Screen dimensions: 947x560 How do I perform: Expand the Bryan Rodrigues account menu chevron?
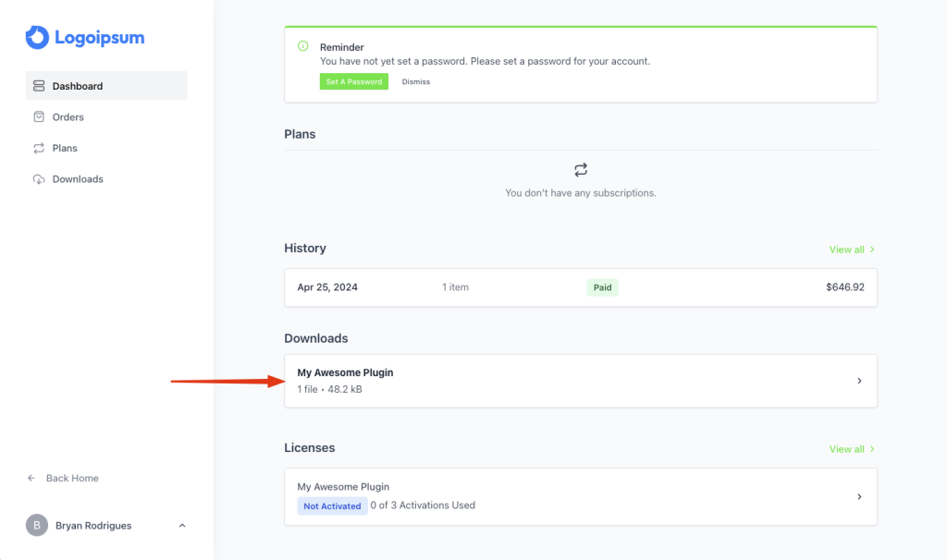[x=182, y=526]
